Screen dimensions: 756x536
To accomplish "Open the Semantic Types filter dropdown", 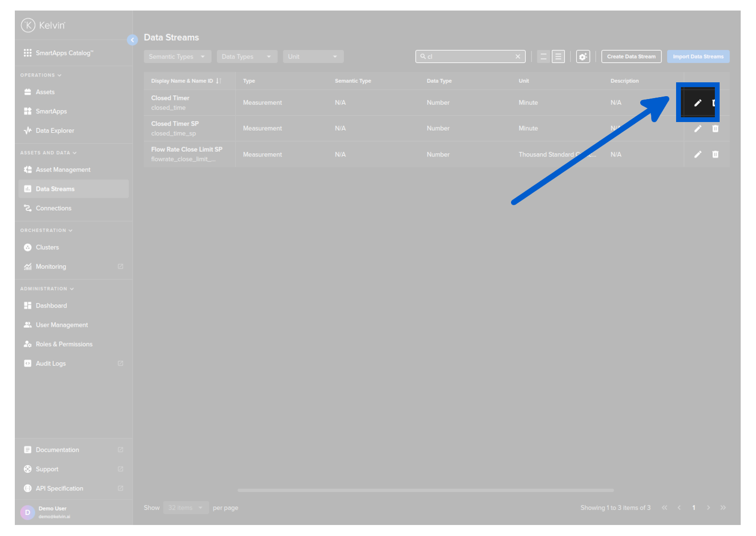I will click(177, 56).
